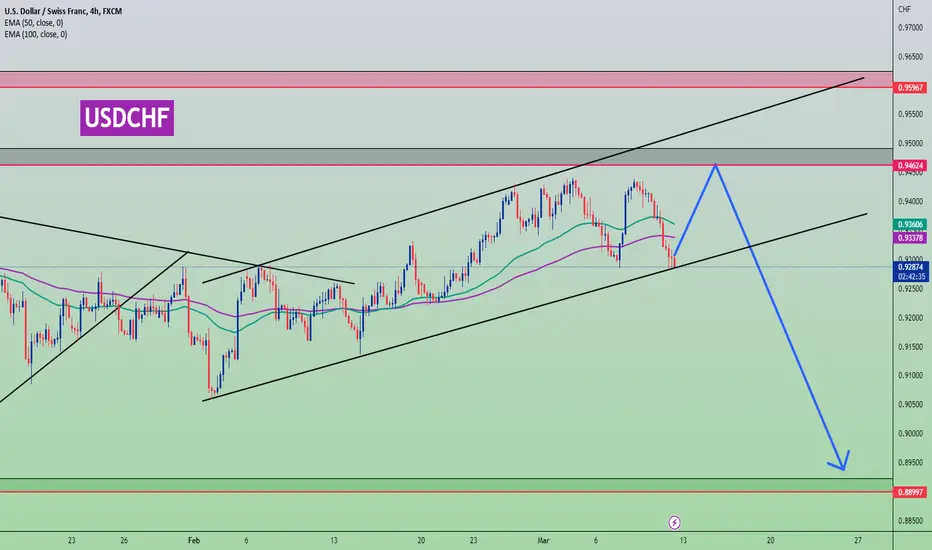This screenshot has height=550, width=932.
Task: Click the 0.91000 price axis tick
Action: tap(910, 375)
